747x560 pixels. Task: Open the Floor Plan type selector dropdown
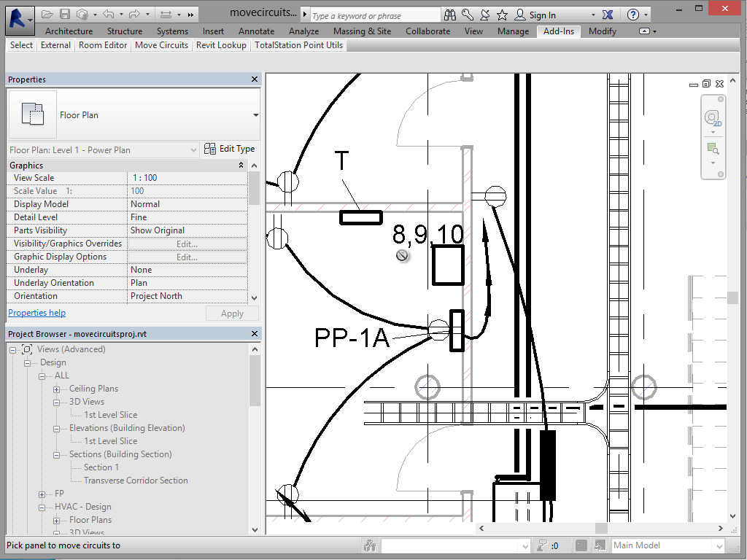pyautogui.click(x=255, y=115)
